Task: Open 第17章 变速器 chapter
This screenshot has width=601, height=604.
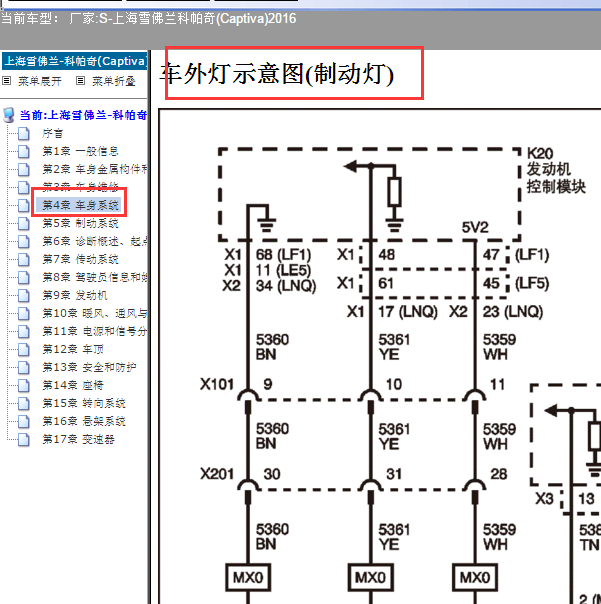Action: [x=78, y=439]
